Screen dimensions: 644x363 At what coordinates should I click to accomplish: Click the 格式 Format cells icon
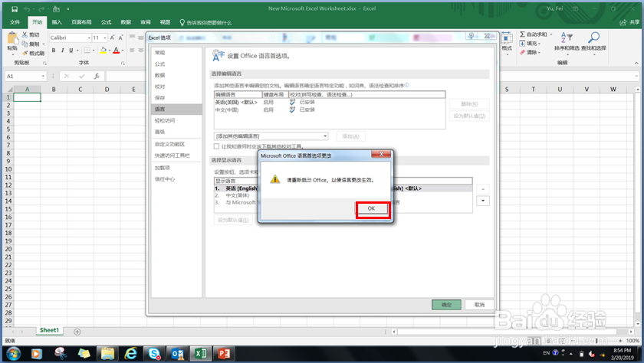[507, 38]
